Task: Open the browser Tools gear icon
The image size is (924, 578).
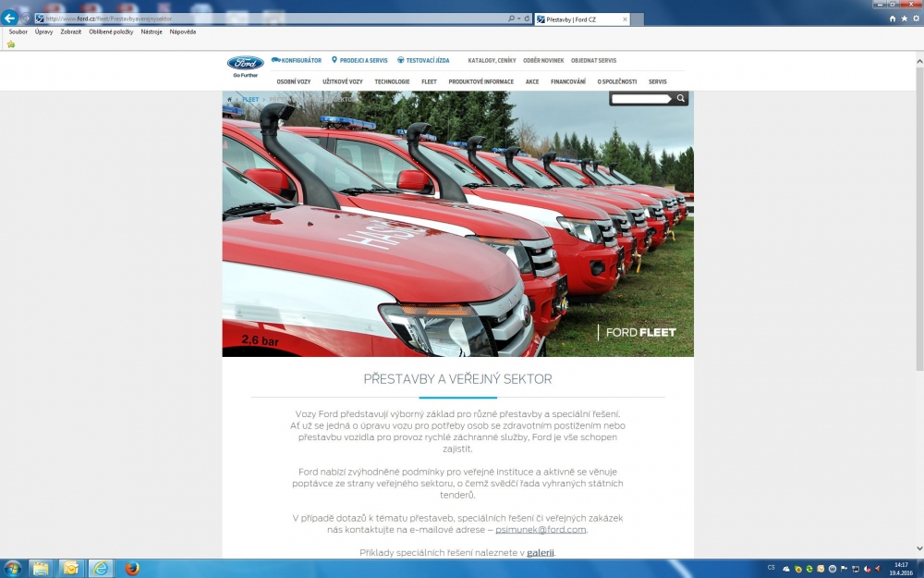Action: click(916, 18)
